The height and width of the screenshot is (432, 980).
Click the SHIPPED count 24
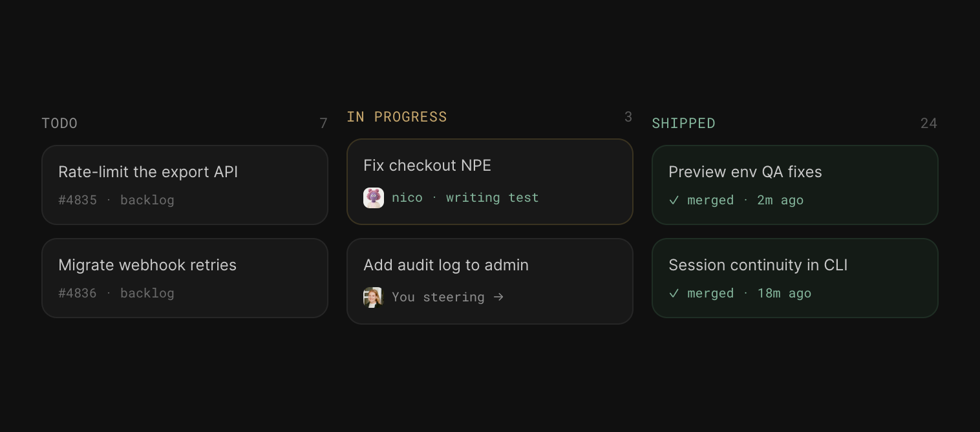(x=929, y=124)
